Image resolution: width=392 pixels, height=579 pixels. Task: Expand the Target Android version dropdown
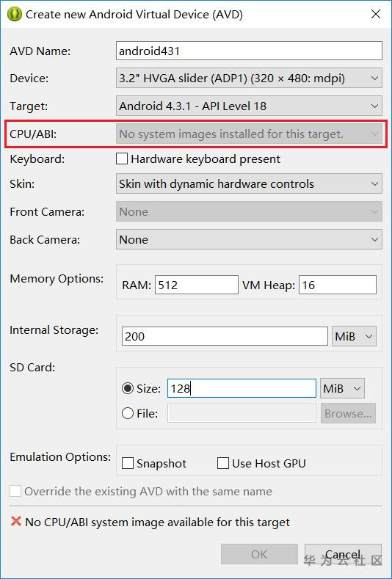tap(249, 106)
